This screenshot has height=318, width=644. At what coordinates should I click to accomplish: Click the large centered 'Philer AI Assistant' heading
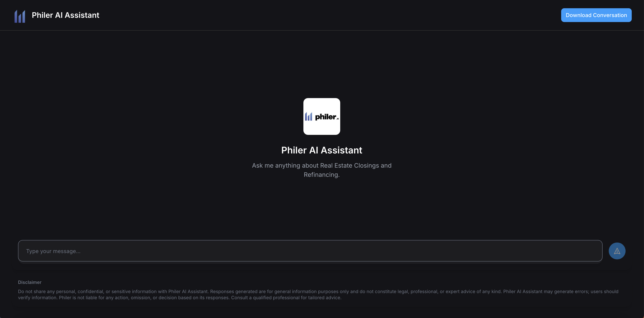pos(321,150)
